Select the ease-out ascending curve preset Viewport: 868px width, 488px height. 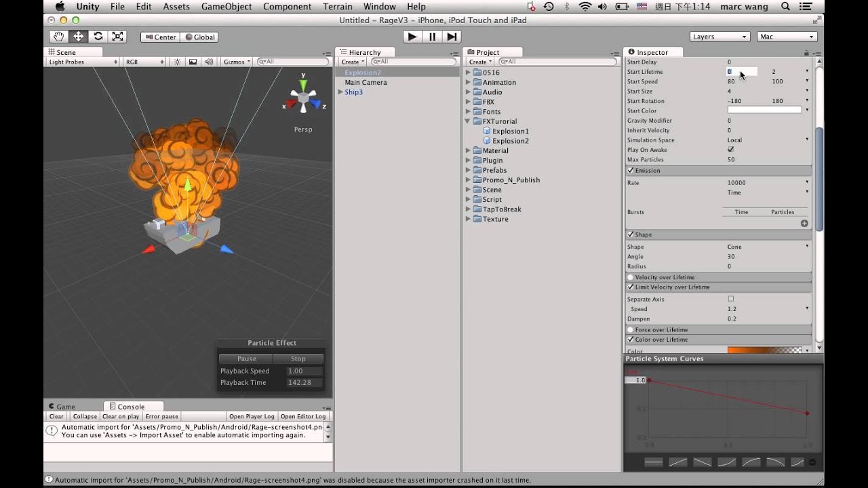751,462
